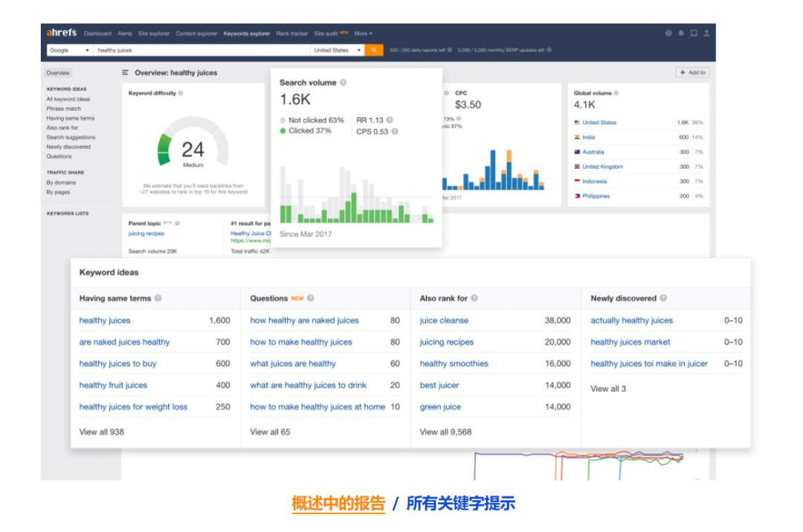This screenshot has width=803, height=532.
Task: Click the help icon in top bar
Action: [668, 33]
